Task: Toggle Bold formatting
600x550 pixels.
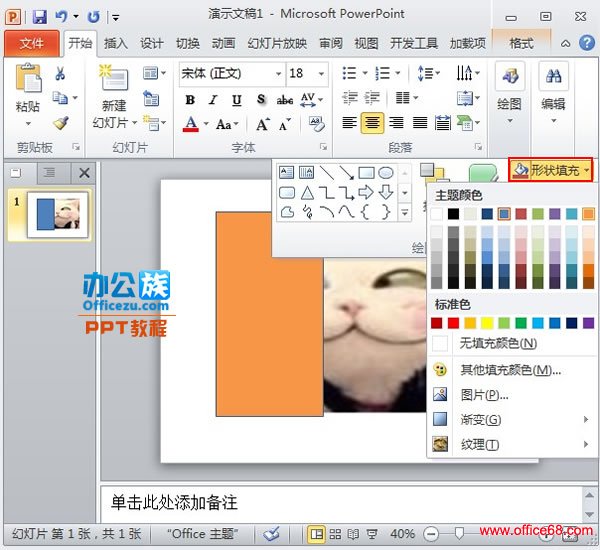Action: point(190,100)
